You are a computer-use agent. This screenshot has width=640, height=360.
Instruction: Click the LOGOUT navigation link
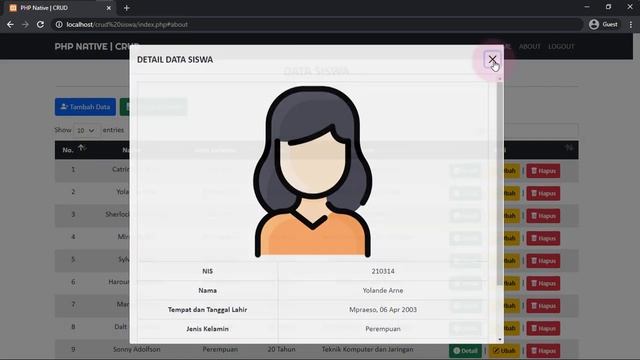coord(561,47)
